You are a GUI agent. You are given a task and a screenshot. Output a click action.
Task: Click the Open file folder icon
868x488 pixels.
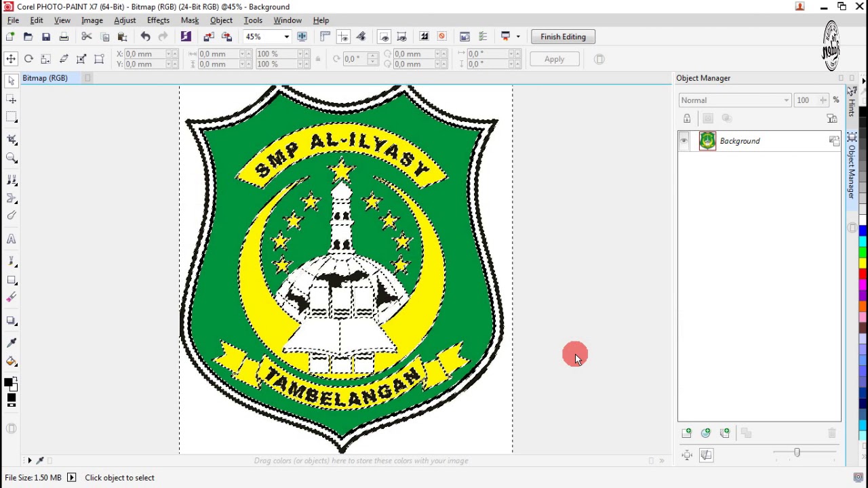[28, 37]
